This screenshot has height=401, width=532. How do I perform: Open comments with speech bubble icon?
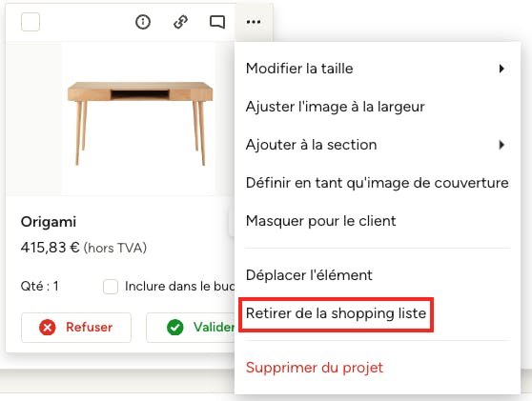click(x=217, y=22)
